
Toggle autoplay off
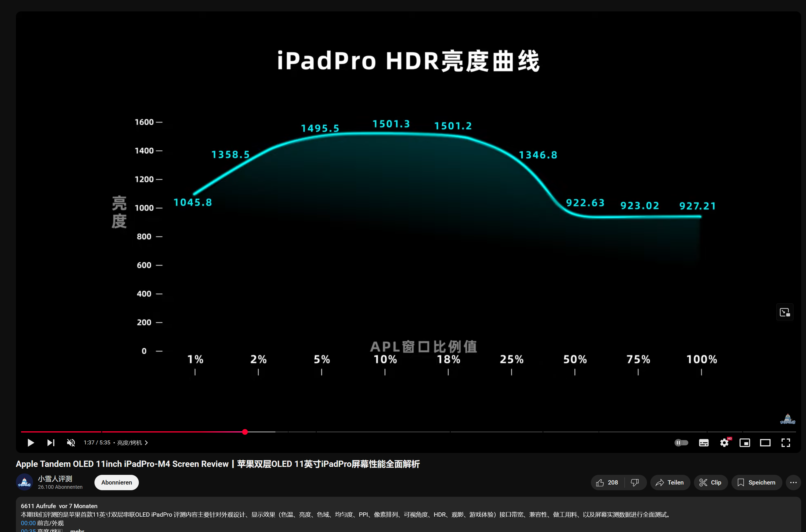(x=681, y=442)
